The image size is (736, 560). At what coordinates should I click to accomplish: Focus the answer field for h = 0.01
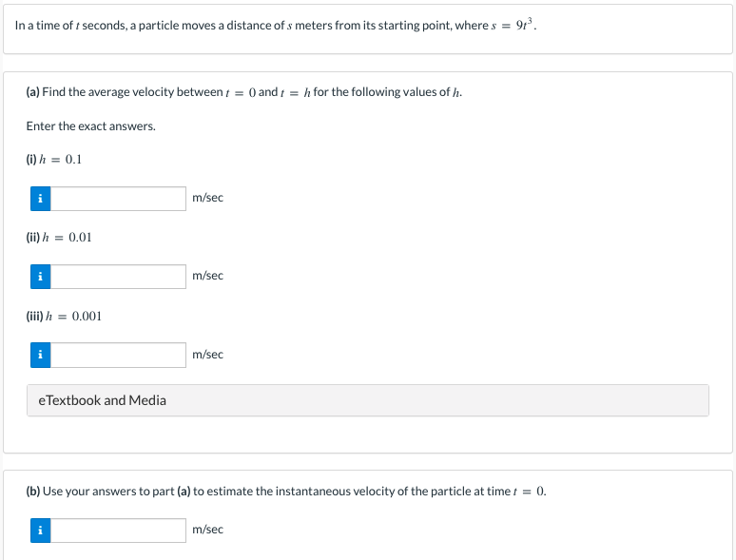click(118, 277)
